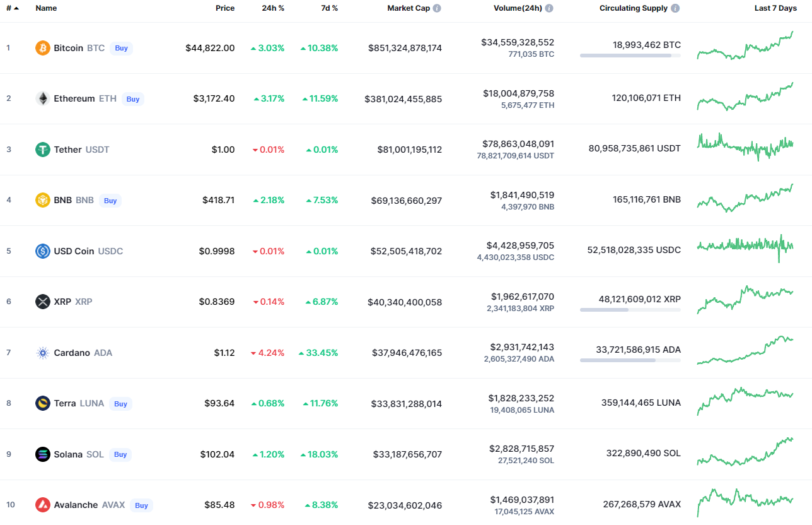The image size is (812, 525).
Task: Sort by 7d % column header
Action: tap(329, 8)
